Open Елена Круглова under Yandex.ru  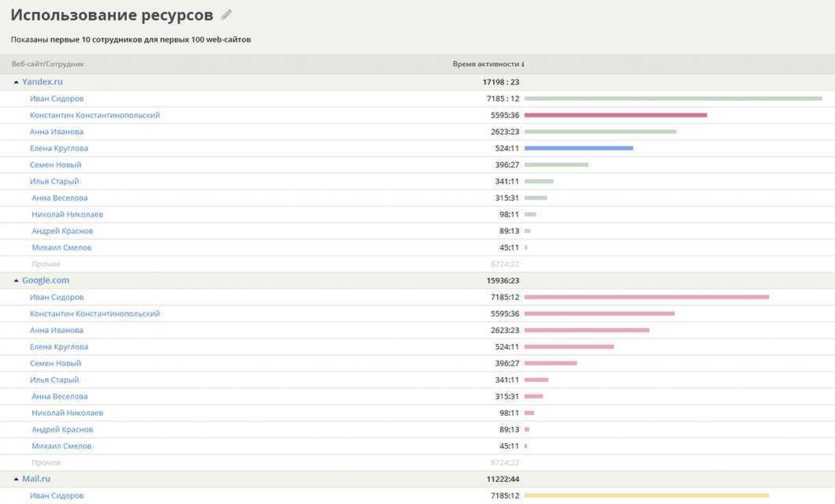[59, 148]
